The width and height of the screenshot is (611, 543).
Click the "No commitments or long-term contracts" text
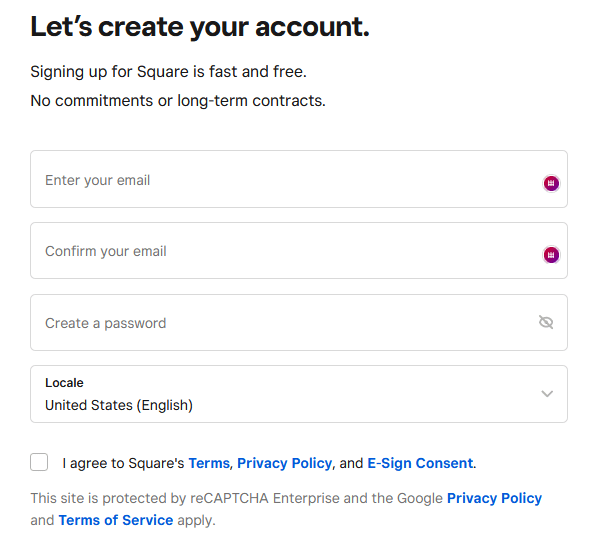178,101
